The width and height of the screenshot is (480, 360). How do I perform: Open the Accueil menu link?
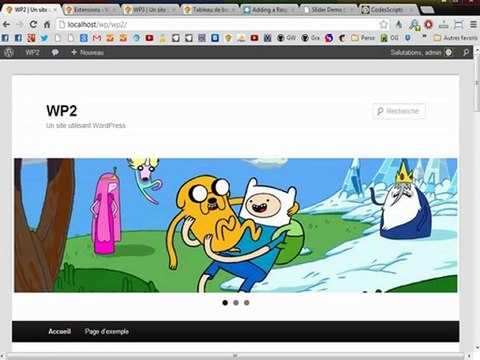(x=59, y=331)
